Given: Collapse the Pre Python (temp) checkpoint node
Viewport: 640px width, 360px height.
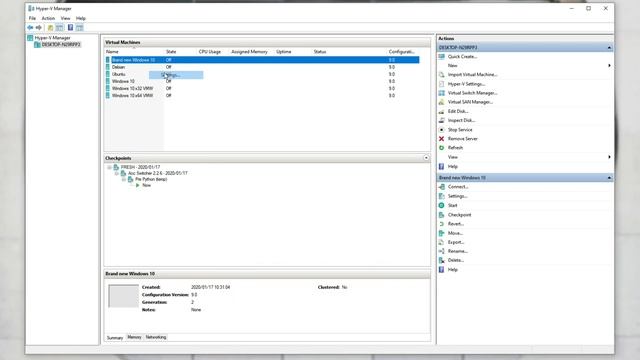Looking at the screenshot, I should pyautogui.click(x=124, y=180).
